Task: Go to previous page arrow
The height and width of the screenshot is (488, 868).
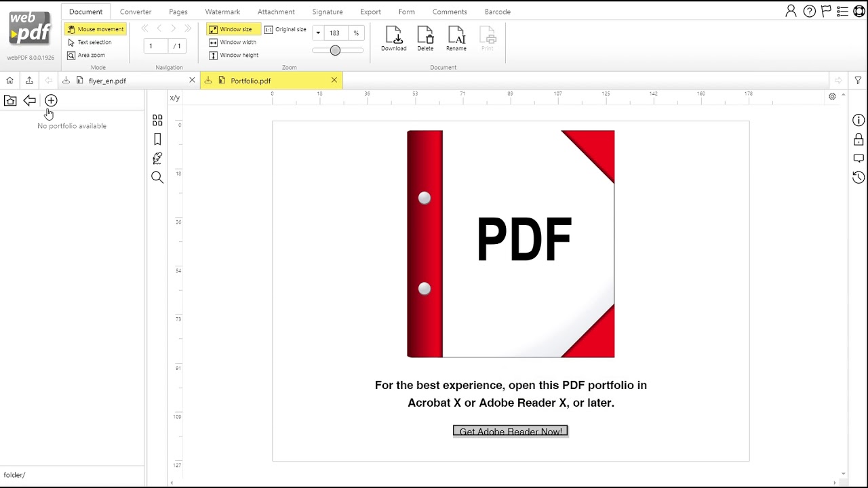Action: [159, 28]
